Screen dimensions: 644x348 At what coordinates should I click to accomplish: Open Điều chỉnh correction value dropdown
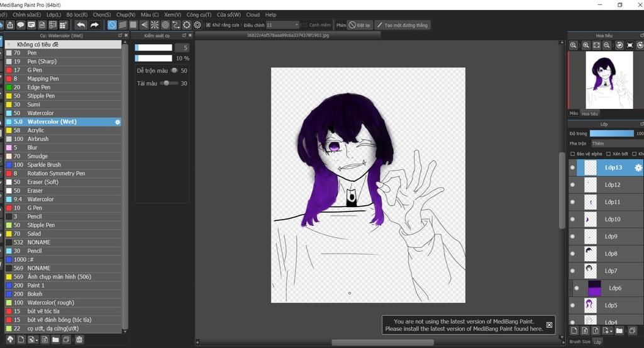point(282,25)
